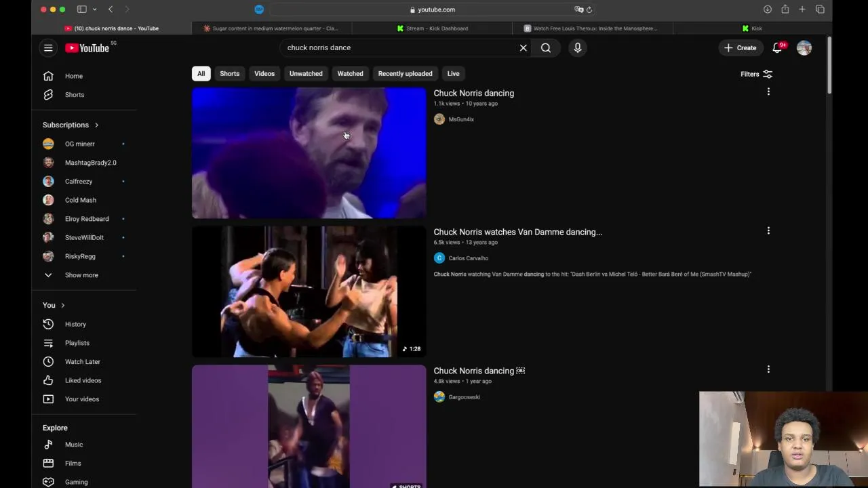Select the Recently uploaded filter chip
Image resolution: width=868 pixels, height=488 pixels.
coord(405,73)
